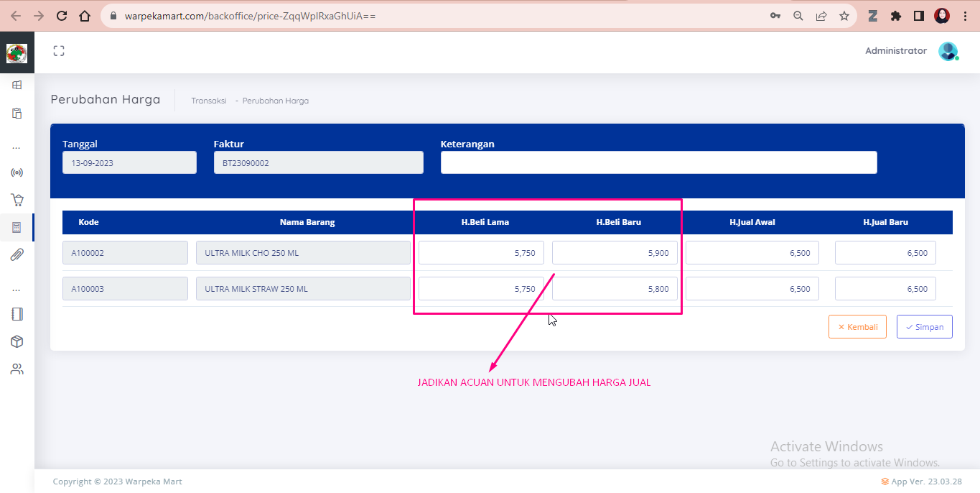Click H.Jual Awal field for ULTRA MILK CHO

pos(752,253)
